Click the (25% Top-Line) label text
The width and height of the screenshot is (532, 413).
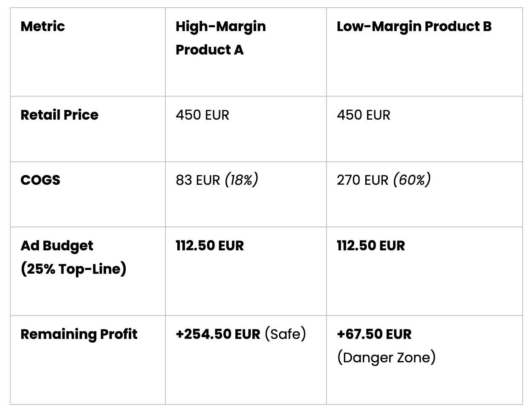click(x=73, y=269)
